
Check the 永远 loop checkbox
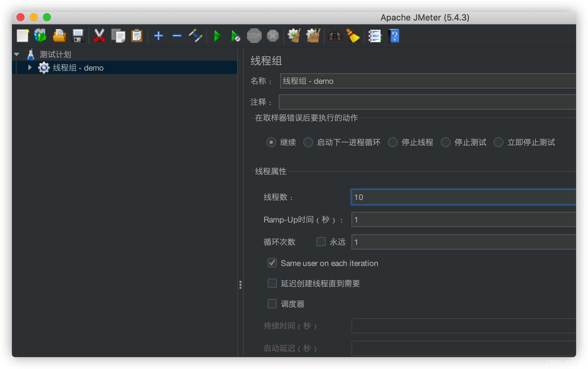(321, 242)
